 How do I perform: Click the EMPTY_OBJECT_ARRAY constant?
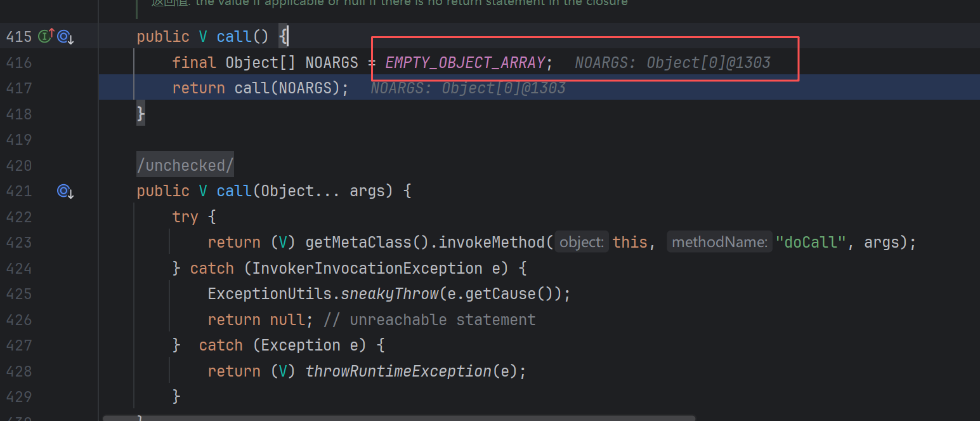pyautogui.click(x=464, y=63)
